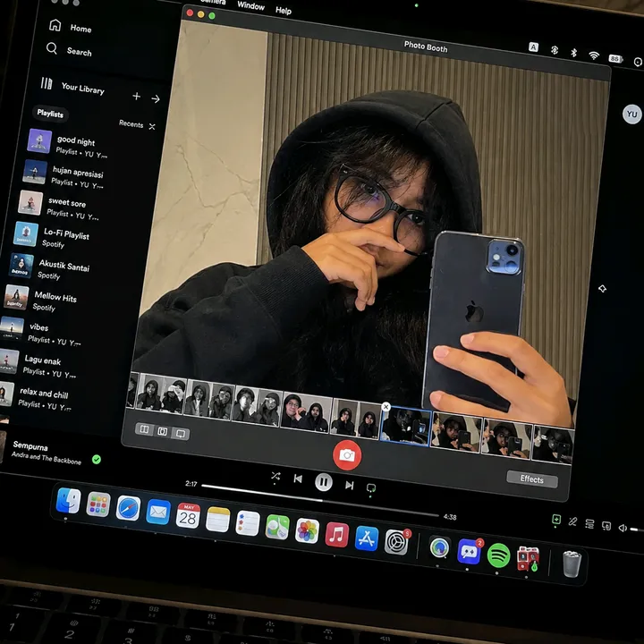The image size is (644, 644).
Task: Delete the selected thumbnail with X badge
Action: coord(386,407)
